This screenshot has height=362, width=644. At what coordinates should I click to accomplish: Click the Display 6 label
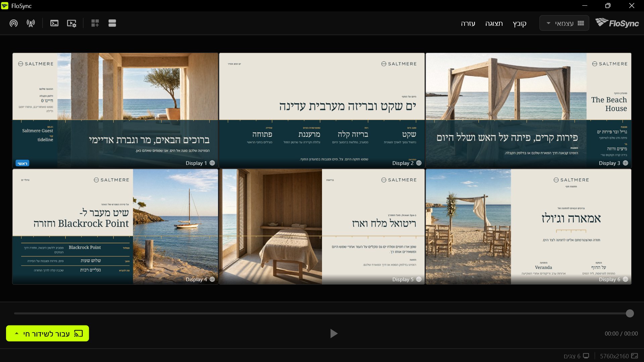[x=609, y=279]
